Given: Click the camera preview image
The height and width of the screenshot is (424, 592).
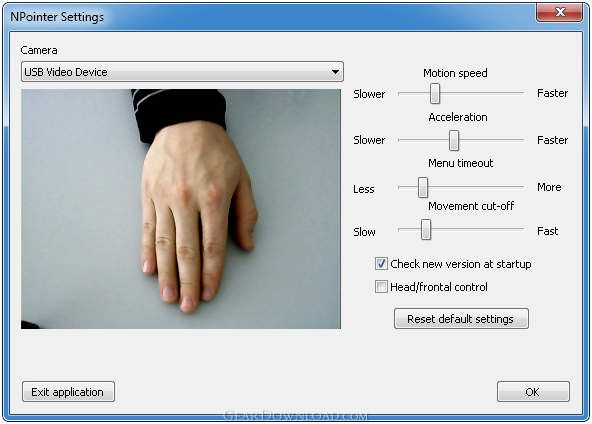Looking at the screenshot, I should [181, 209].
